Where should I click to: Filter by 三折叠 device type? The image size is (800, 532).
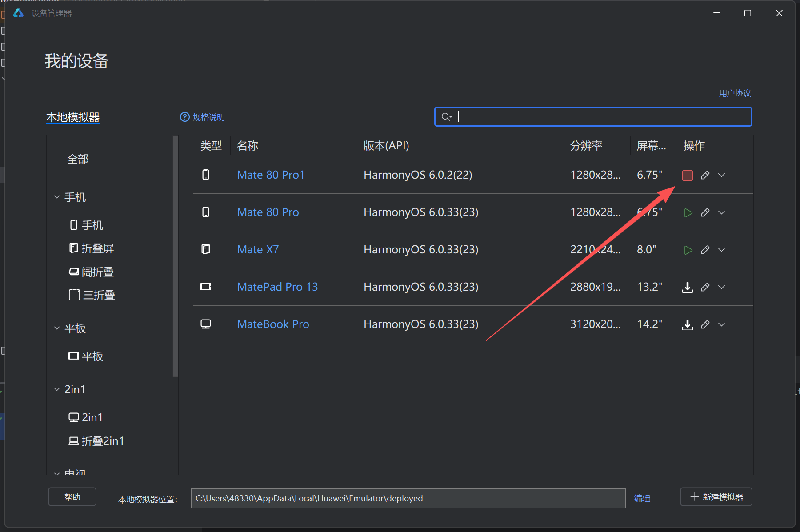point(92,295)
